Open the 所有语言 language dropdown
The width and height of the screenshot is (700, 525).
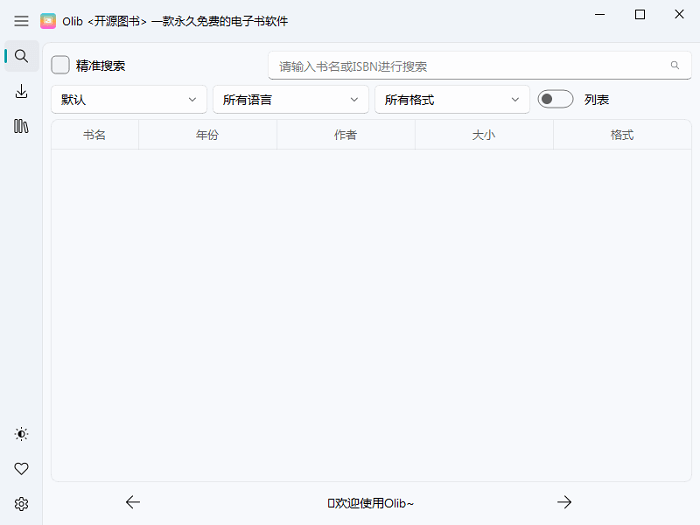click(291, 100)
